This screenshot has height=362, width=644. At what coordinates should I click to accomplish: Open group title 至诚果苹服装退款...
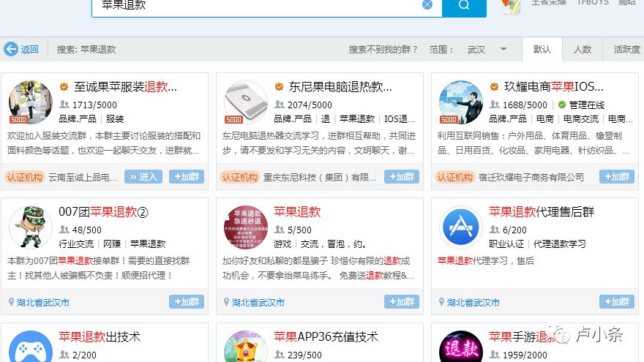point(125,86)
